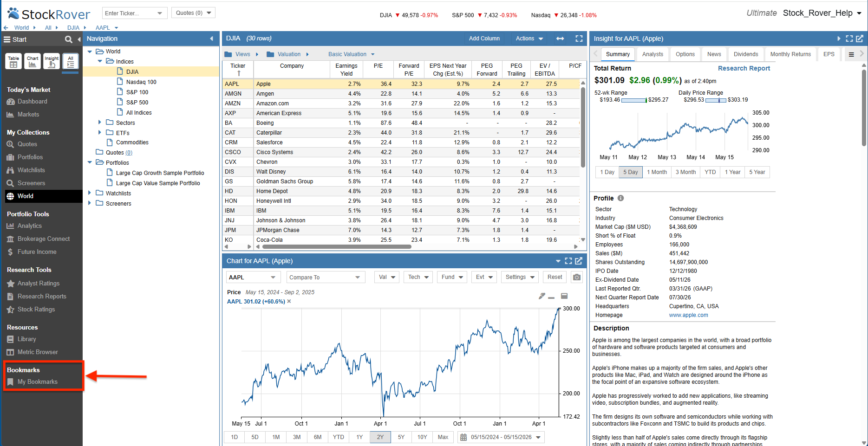868x446 pixels.
Task: Select the 1 Day total return period
Action: (607, 172)
